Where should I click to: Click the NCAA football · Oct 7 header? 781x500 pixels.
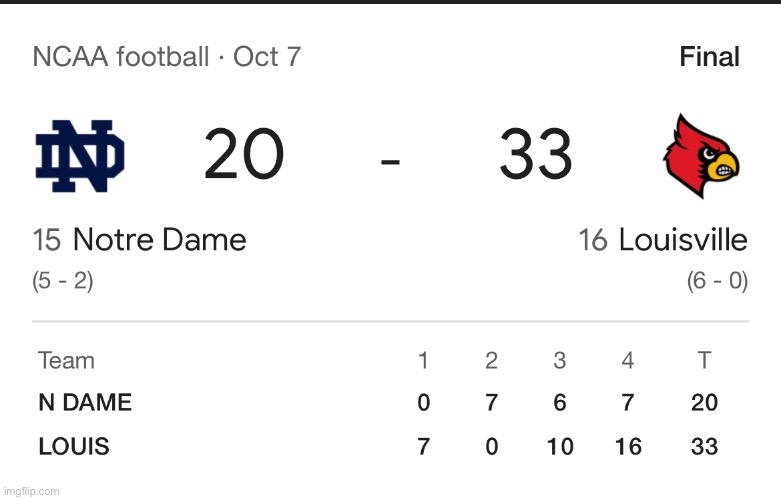(x=166, y=56)
